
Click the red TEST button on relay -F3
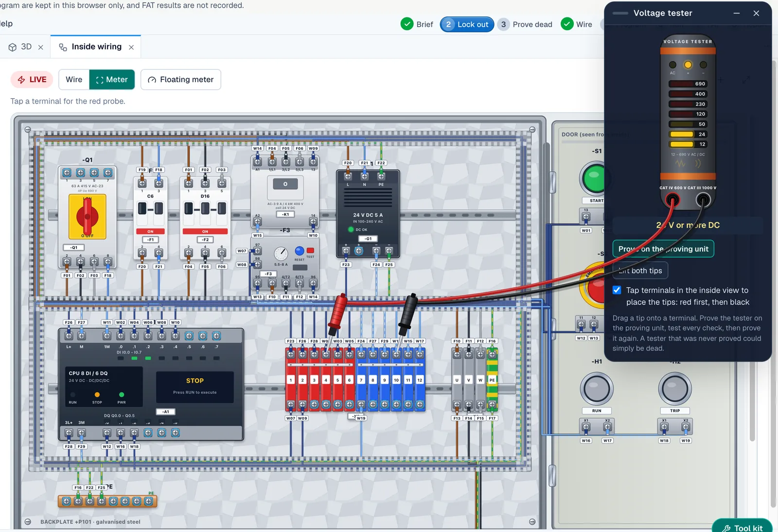click(310, 250)
